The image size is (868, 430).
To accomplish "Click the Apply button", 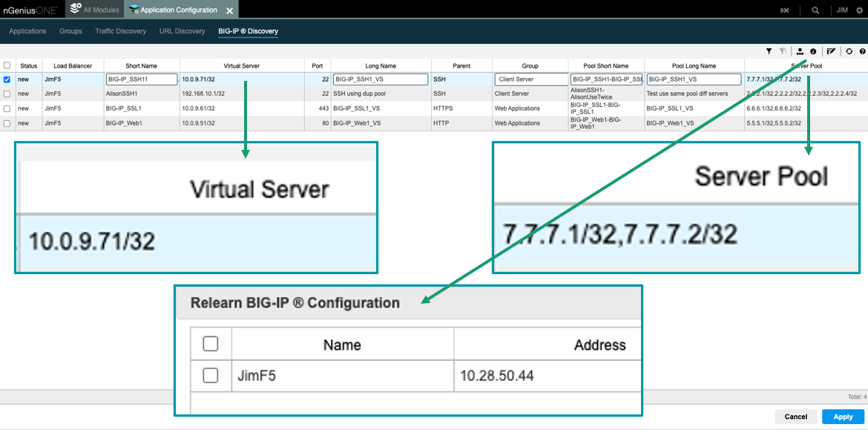I will [843, 417].
